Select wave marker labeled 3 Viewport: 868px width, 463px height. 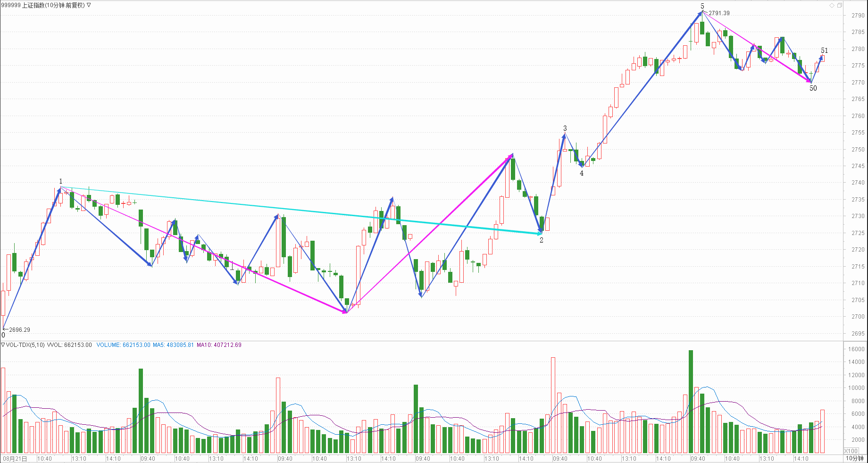point(565,128)
